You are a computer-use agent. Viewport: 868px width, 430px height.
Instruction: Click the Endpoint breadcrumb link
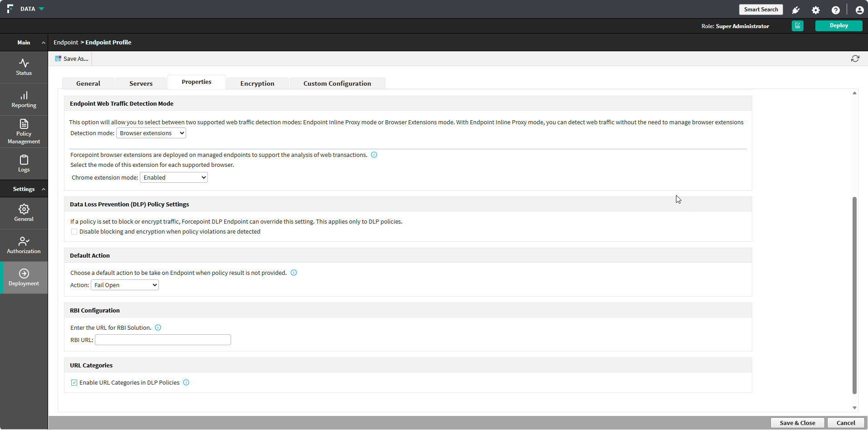[x=66, y=42]
